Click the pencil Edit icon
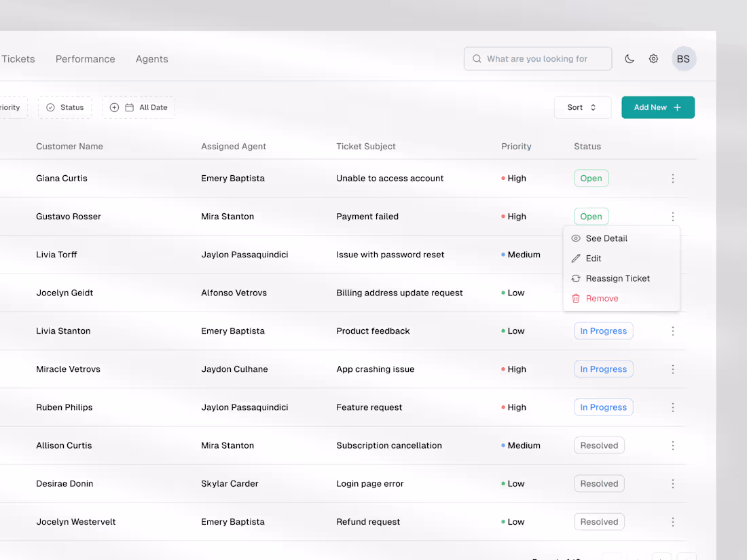This screenshot has width=747, height=560. coord(576,258)
